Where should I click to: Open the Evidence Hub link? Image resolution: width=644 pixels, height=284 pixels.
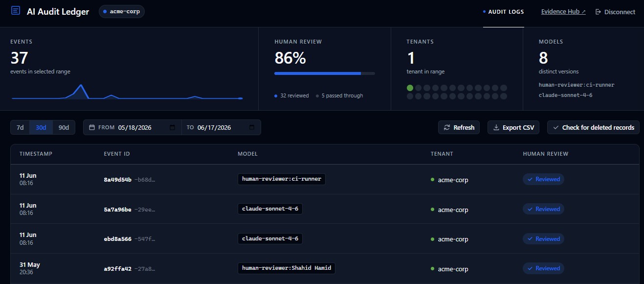click(x=563, y=12)
